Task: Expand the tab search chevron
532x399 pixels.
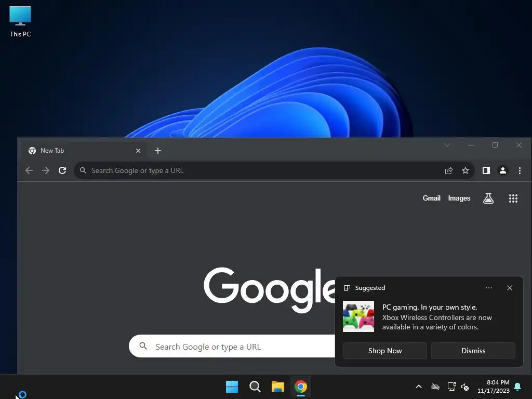Action: pos(447,145)
